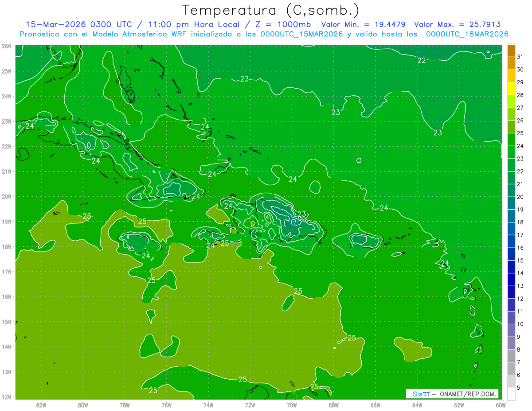532x411 pixels.
Task: Click the 15N latitude axis label
Action: coord(7,321)
